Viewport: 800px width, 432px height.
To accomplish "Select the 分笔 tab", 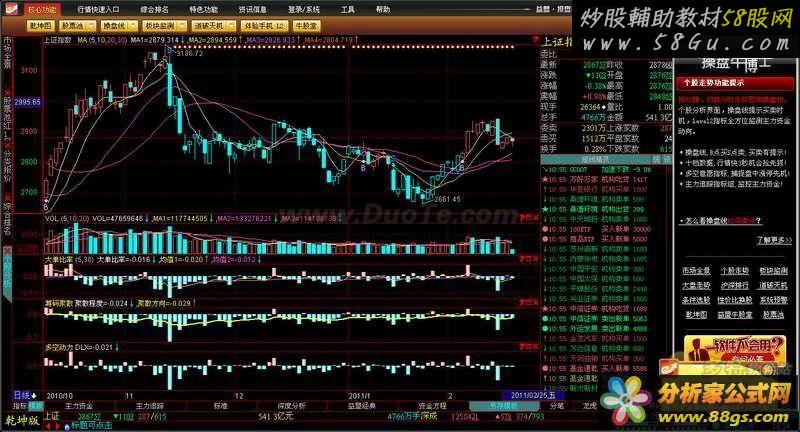I will click(557, 406).
